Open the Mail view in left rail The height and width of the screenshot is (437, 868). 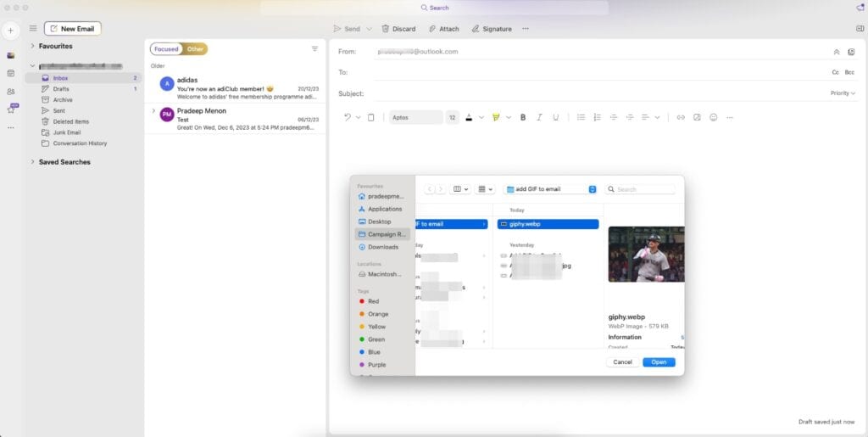point(10,55)
